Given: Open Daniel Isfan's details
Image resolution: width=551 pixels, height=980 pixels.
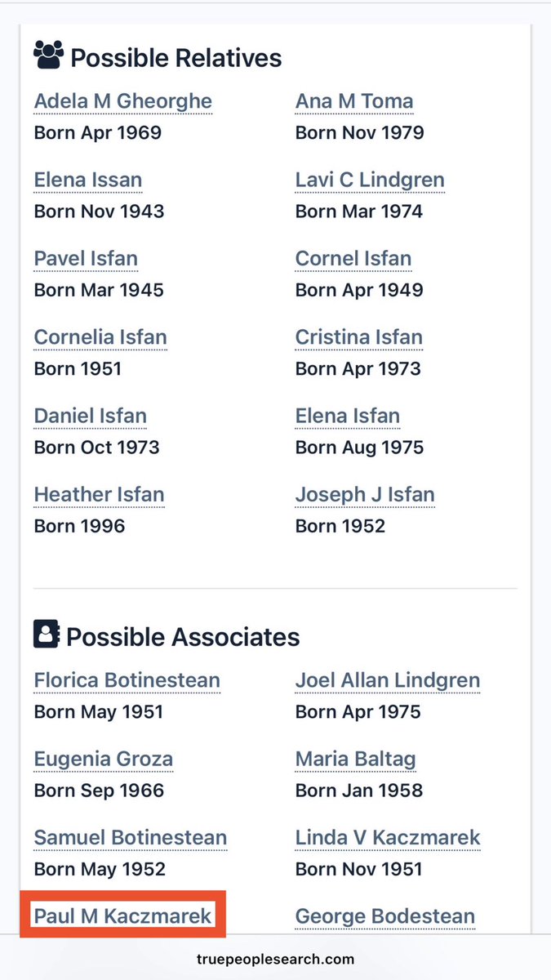Looking at the screenshot, I should (91, 416).
